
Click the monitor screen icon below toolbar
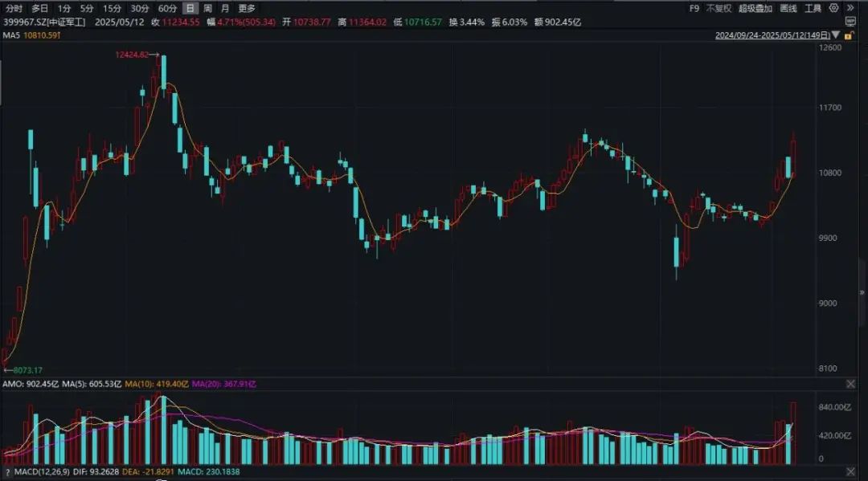click(851, 22)
